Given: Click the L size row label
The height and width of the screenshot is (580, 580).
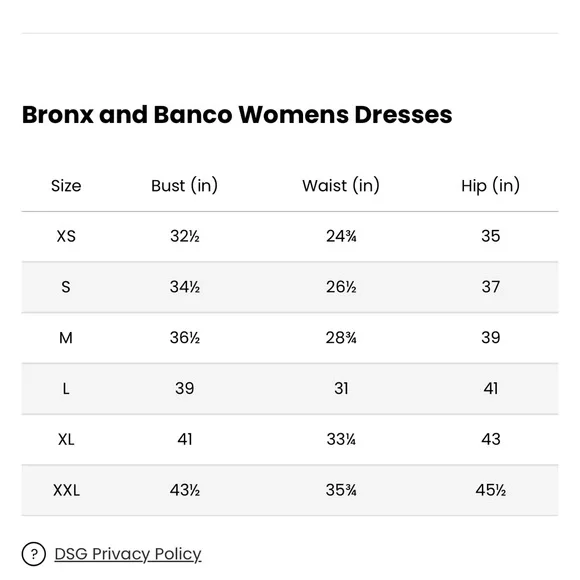Looking at the screenshot, I should coord(66,388).
